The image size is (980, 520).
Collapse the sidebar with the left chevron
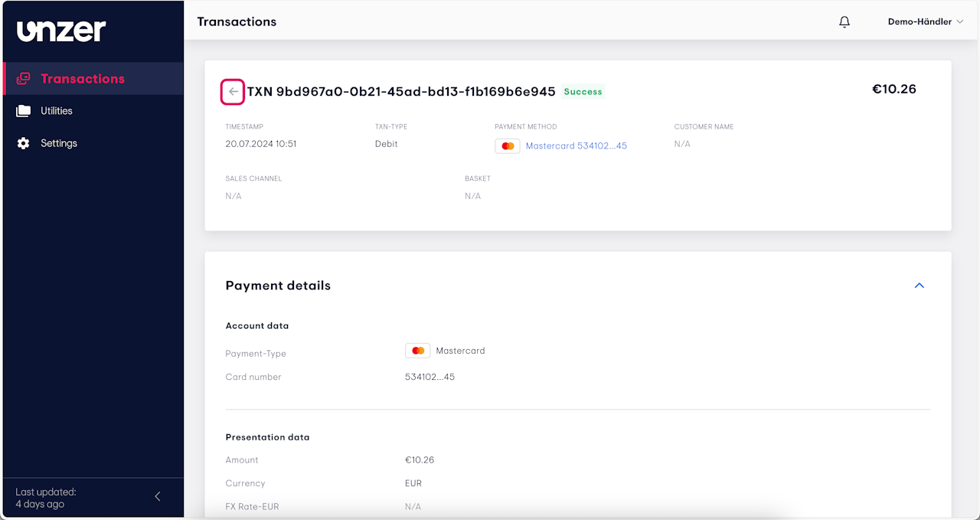tap(158, 496)
